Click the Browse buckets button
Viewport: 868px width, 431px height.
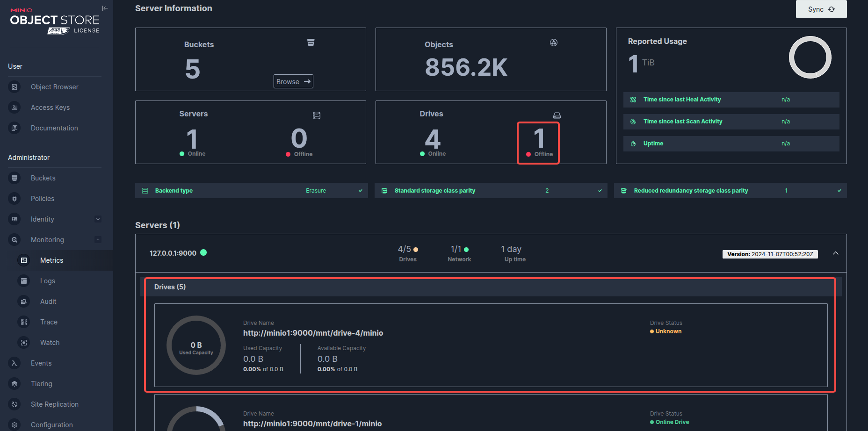coord(293,81)
